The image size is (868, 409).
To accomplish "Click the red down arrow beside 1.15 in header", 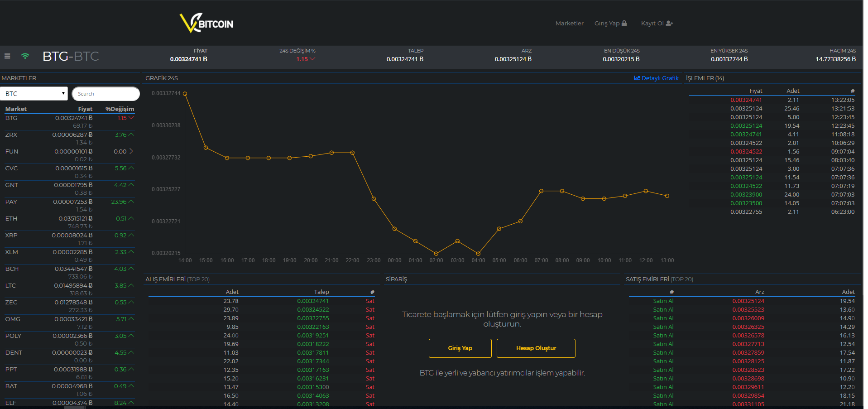I will pyautogui.click(x=312, y=59).
